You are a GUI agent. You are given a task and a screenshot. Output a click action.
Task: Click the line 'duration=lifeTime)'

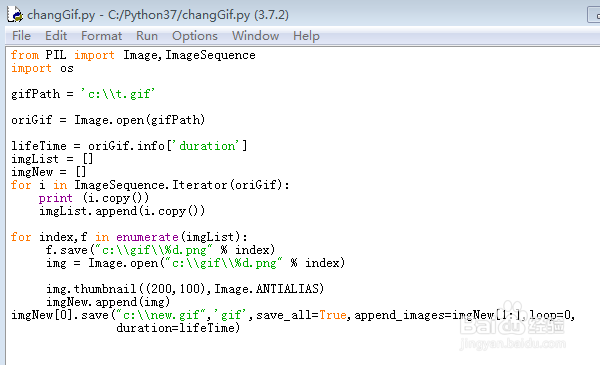coord(178,328)
